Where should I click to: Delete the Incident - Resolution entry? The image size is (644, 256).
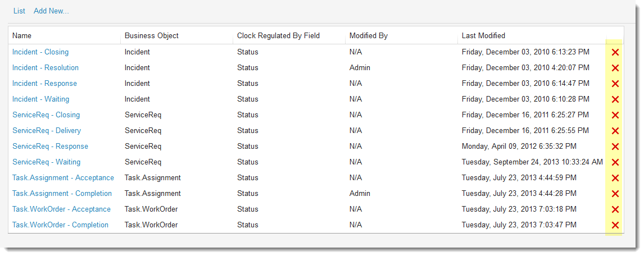click(x=615, y=68)
